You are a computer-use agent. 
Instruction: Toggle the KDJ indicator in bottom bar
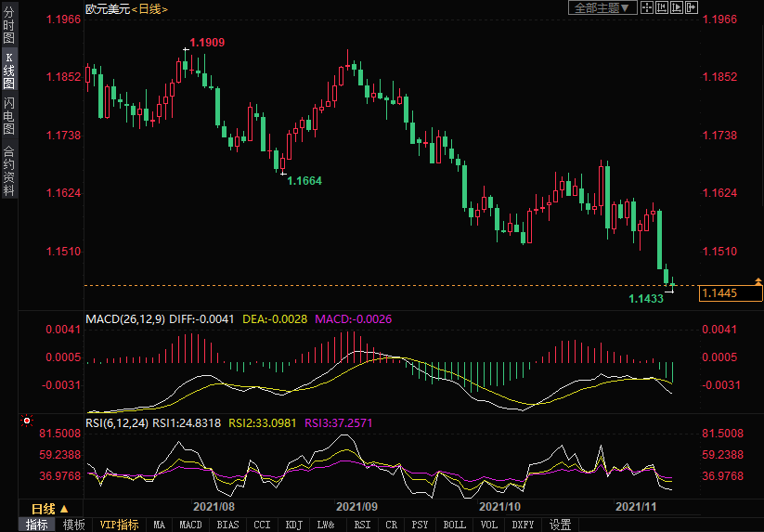pos(293,525)
